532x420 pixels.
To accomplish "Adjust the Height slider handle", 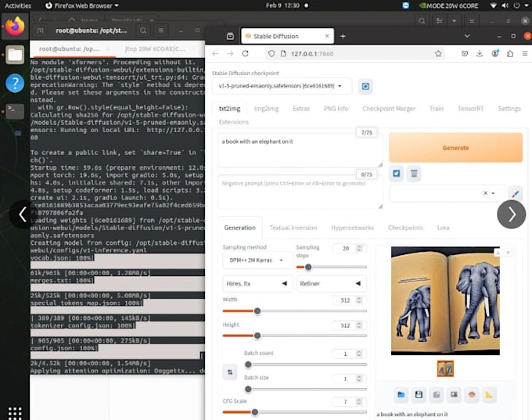I will [257, 336].
